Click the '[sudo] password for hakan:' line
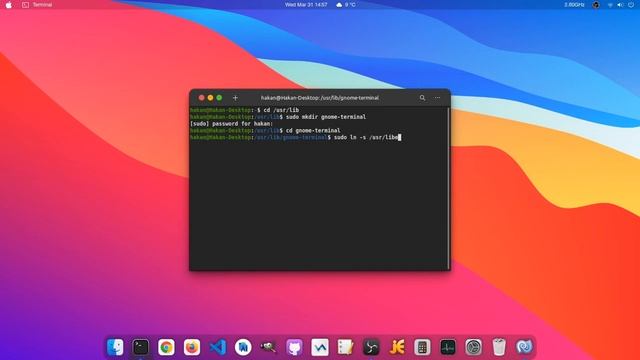This screenshot has height=360, width=640. click(x=231, y=124)
